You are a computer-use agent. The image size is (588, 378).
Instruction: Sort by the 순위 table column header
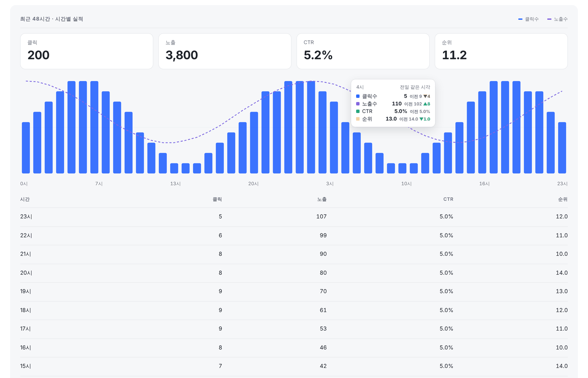point(563,199)
